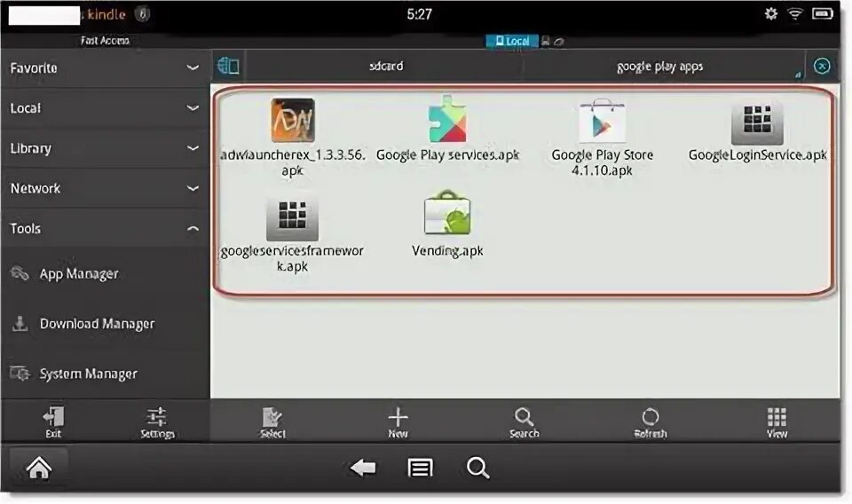Navigate to sdcard in the path bar
This screenshot has width=852, height=504.
pos(386,67)
